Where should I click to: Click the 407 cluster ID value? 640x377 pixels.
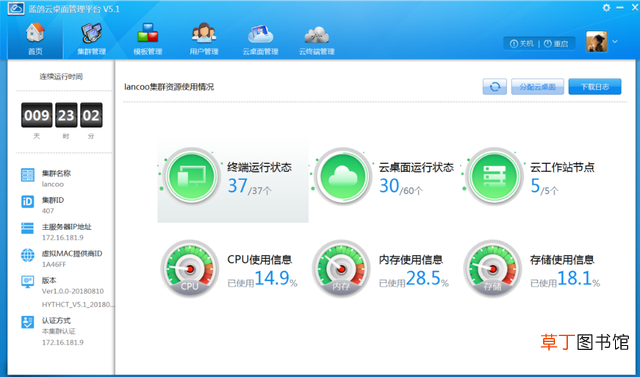point(48,211)
